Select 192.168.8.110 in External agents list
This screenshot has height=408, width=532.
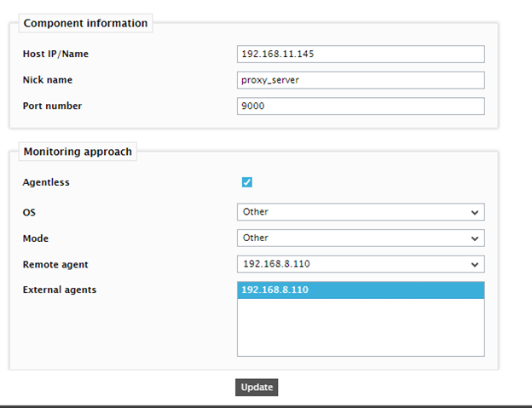(361, 290)
